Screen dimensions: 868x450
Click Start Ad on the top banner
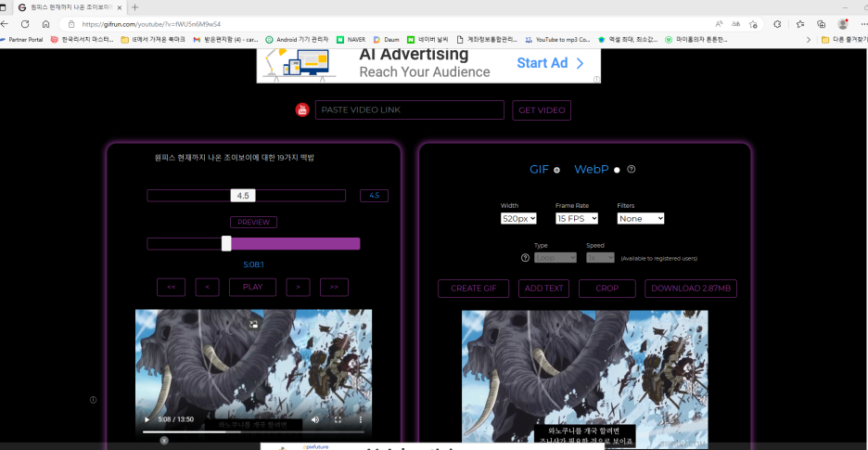point(550,62)
